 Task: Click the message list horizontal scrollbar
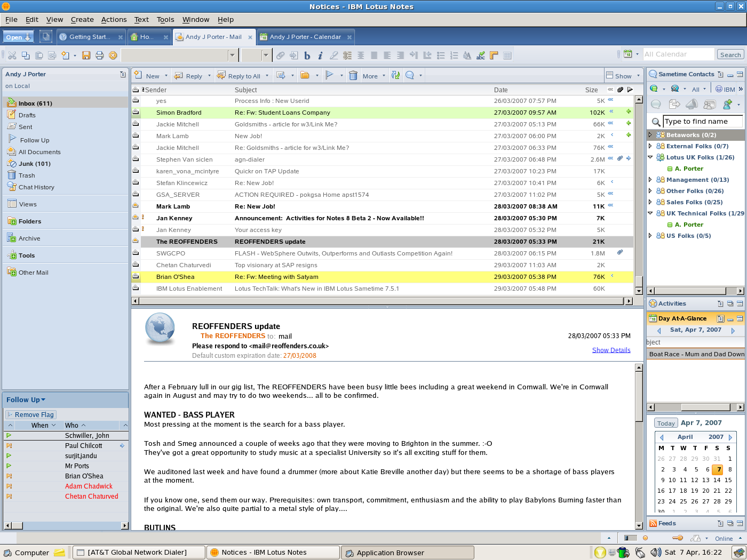[x=383, y=301]
